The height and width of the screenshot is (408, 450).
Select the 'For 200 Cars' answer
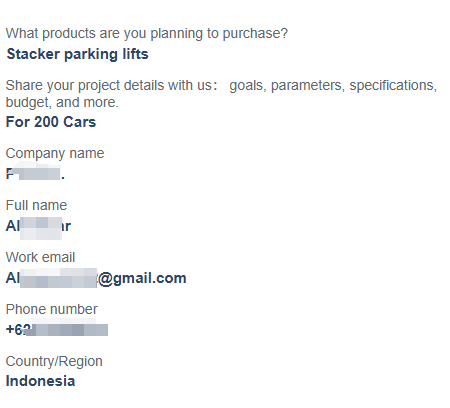coord(51,122)
